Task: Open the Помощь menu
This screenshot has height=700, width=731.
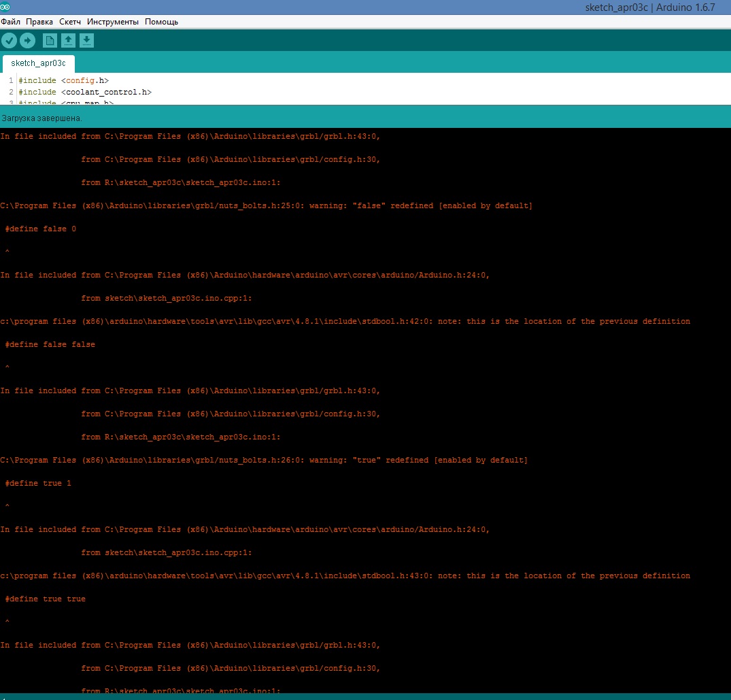Action: tap(161, 22)
